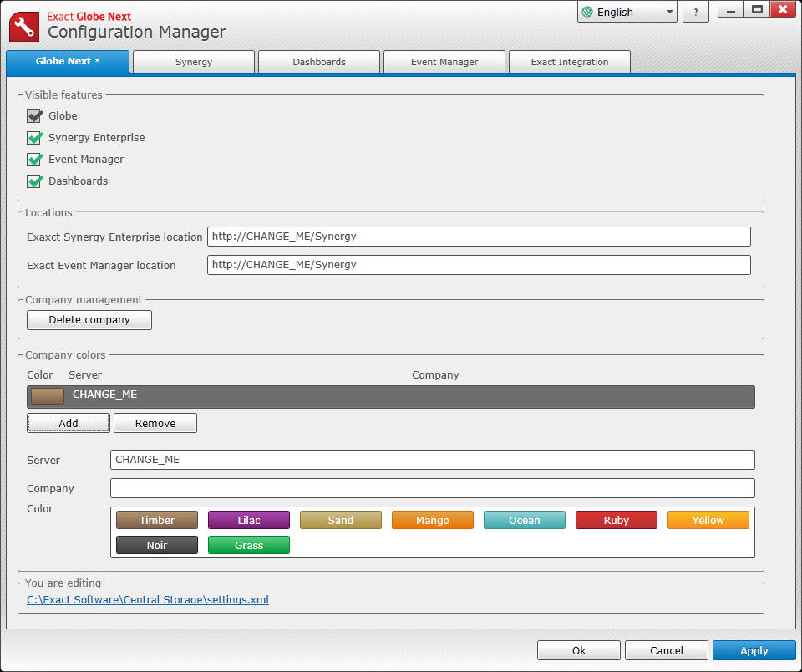
Task: Disable the Dashboards visible feature
Action: 34,181
